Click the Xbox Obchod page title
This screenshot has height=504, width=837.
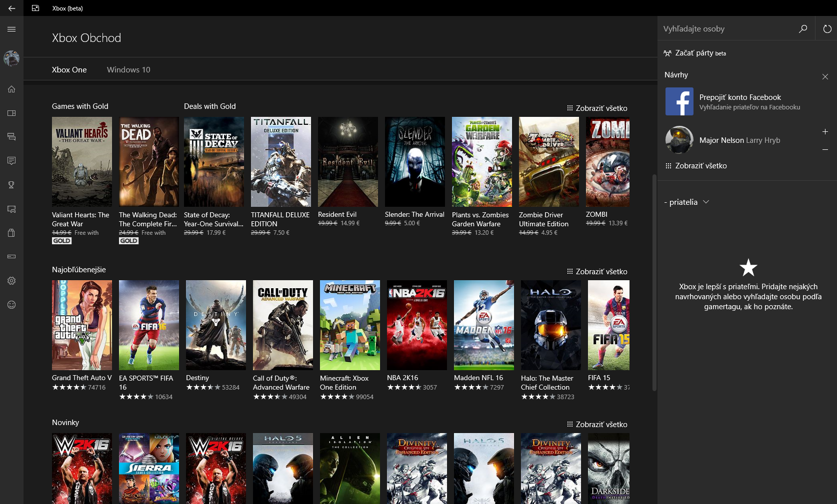(86, 38)
